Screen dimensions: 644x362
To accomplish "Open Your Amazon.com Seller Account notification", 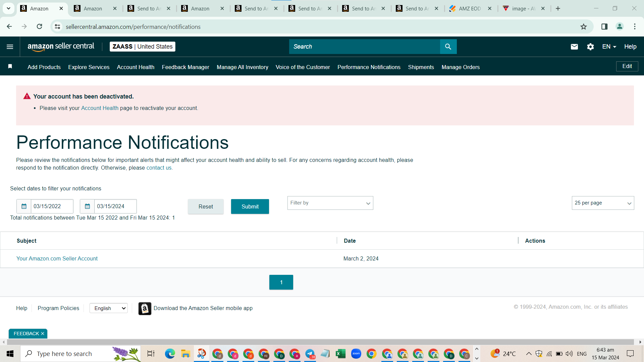I will [x=57, y=258].
